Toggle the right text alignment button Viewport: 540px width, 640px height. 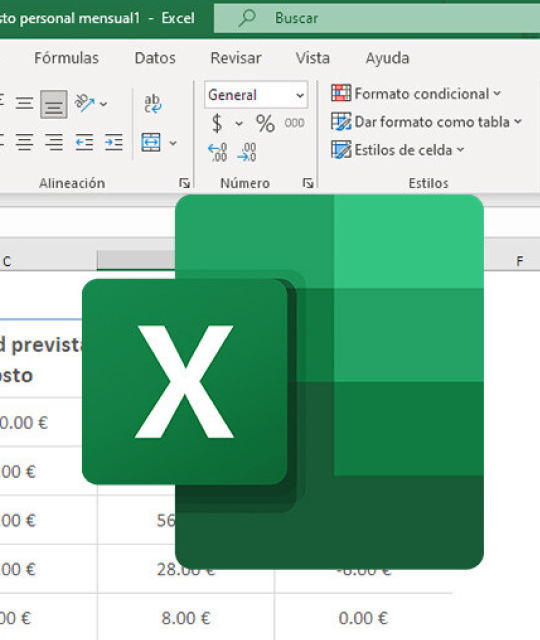(54, 142)
